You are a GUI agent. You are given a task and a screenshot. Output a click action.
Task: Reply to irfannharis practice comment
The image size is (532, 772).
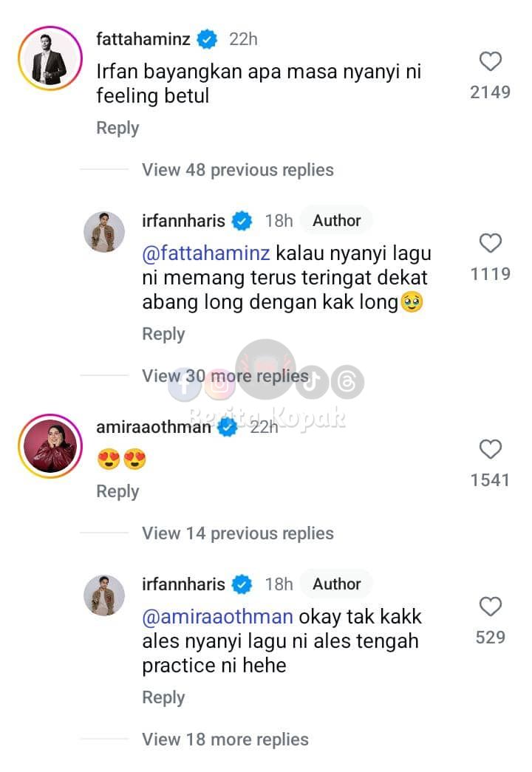(x=163, y=697)
